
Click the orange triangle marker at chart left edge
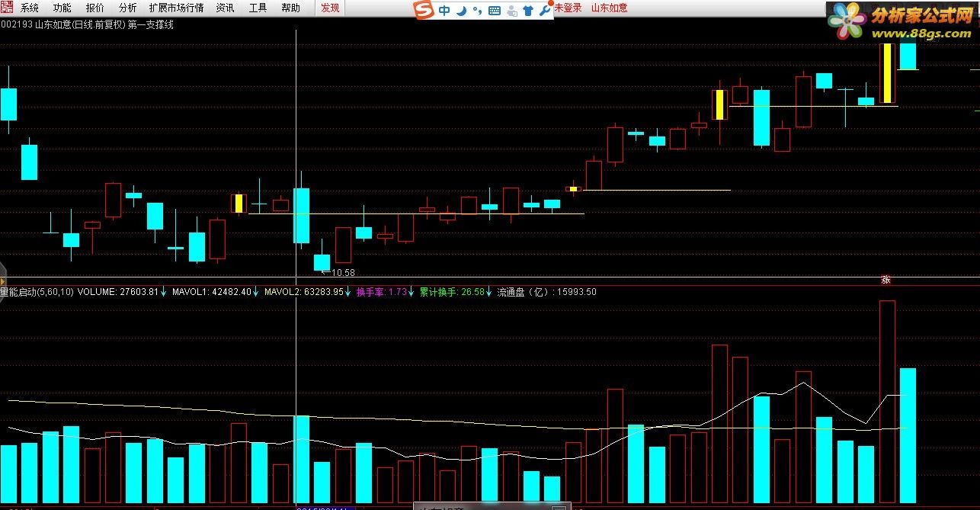click(2, 281)
